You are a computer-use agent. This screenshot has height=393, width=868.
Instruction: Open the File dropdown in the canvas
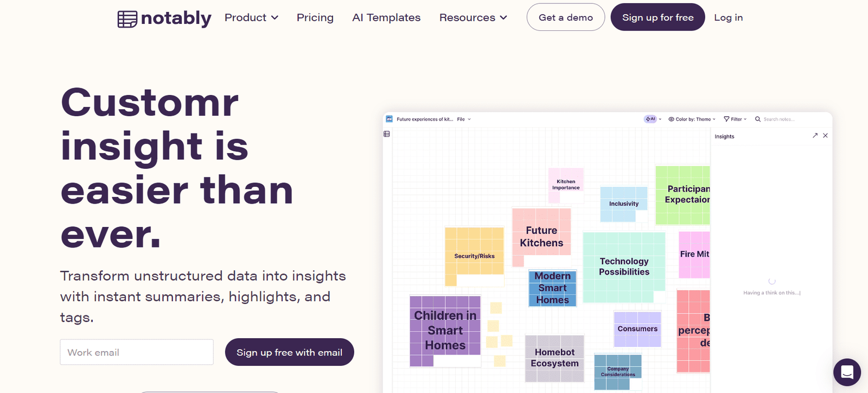[x=463, y=119]
